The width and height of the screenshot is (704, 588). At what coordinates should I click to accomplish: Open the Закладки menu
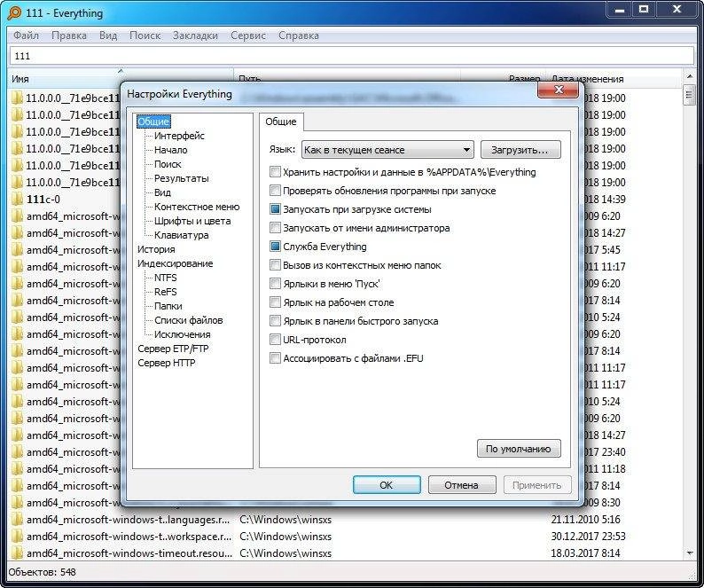(195, 35)
